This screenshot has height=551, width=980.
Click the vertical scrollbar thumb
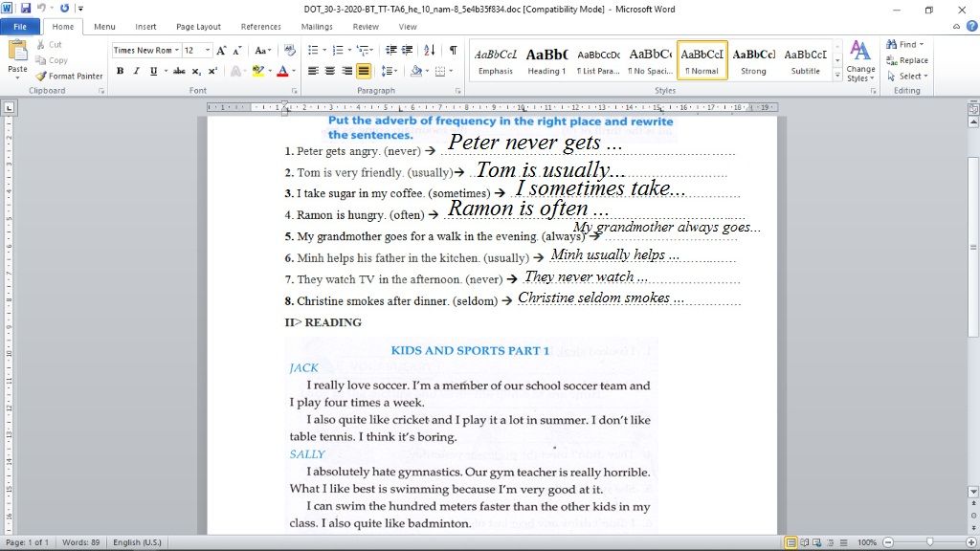point(973,247)
